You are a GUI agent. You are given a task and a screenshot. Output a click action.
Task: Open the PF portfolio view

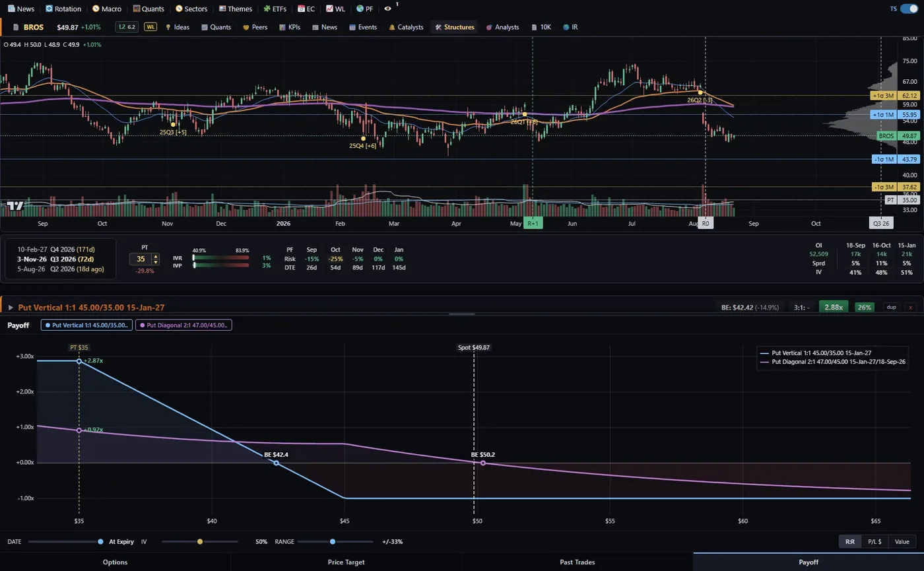[365, 9]
